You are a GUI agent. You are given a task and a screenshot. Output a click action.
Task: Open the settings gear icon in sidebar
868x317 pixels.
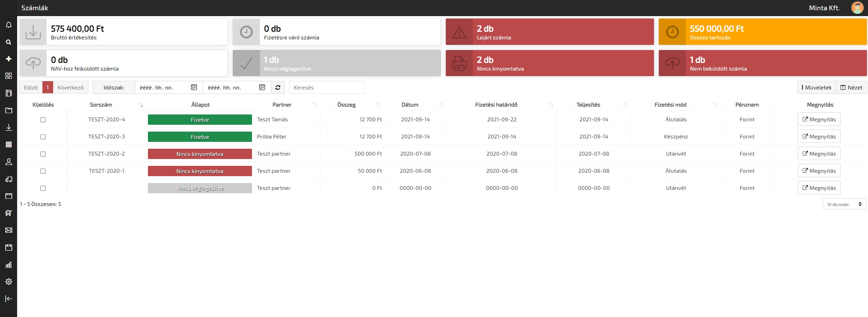click(9, 281)
